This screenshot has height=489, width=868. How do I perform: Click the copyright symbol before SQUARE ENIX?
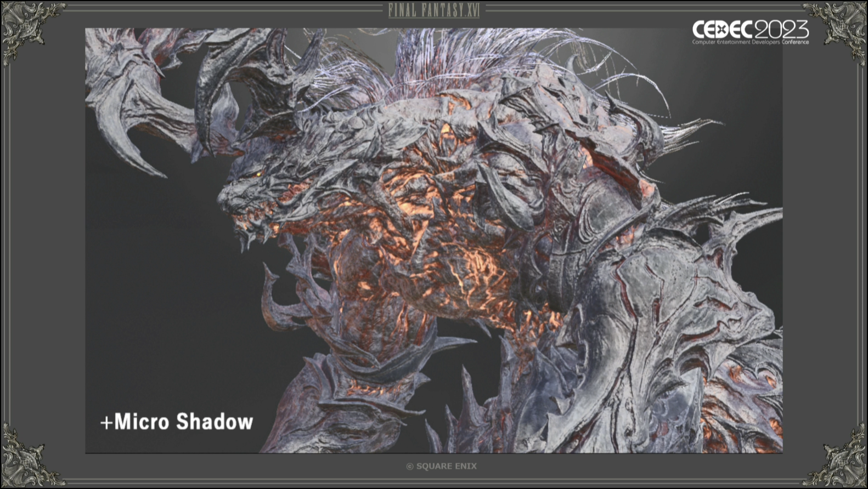(409, 467)
